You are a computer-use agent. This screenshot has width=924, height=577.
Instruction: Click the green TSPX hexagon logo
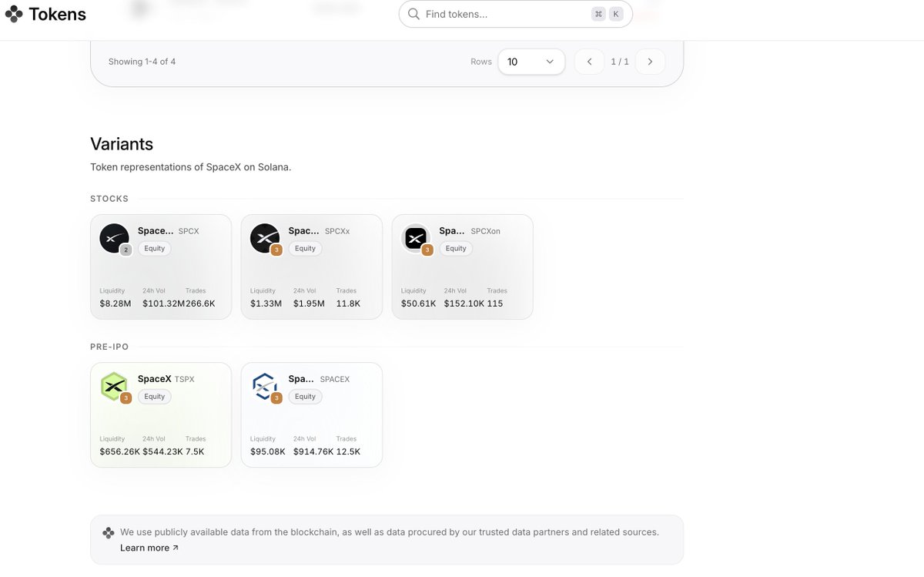click(x=114, y=386)
